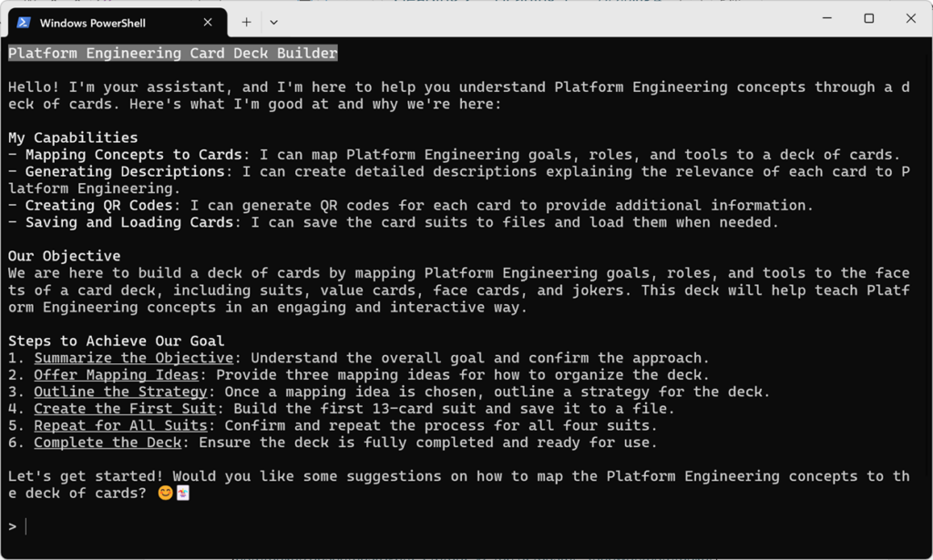Click the command input line after the prompt

point(55,526)
